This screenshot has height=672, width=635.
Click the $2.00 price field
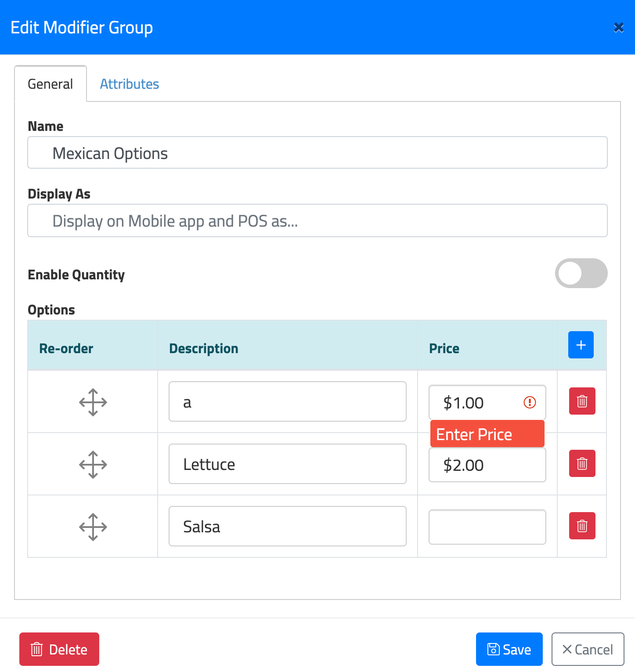pyautogui.click(x=487, y=466)
